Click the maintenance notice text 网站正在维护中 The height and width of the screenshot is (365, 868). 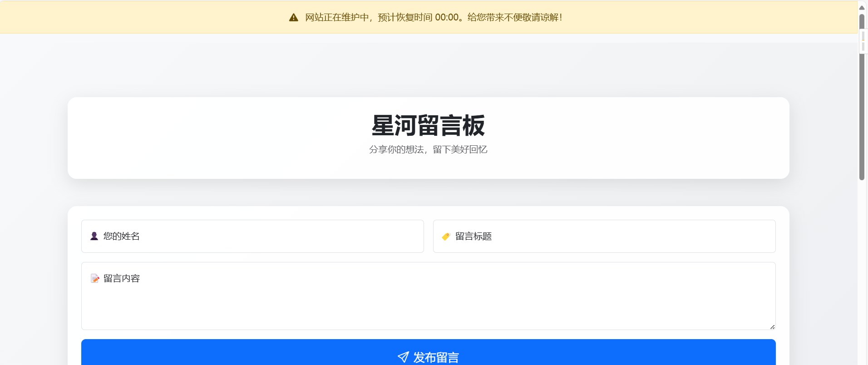pyautogui.click(x=337, y=17)
